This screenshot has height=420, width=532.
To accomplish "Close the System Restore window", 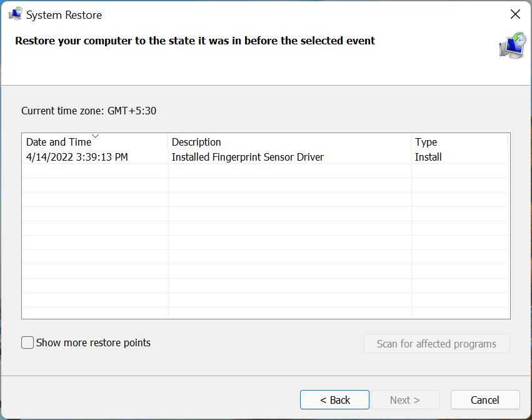I will pyautogui.click(x=515, y=14).
